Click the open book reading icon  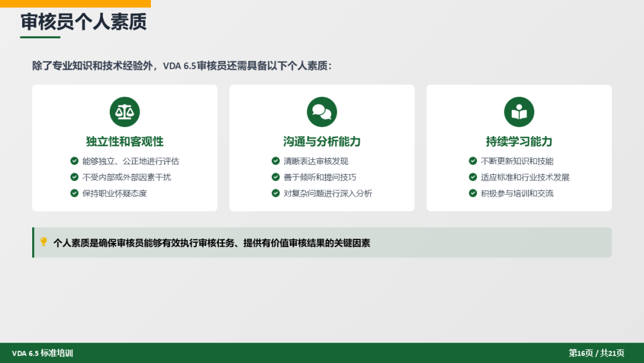click(519, 112)
